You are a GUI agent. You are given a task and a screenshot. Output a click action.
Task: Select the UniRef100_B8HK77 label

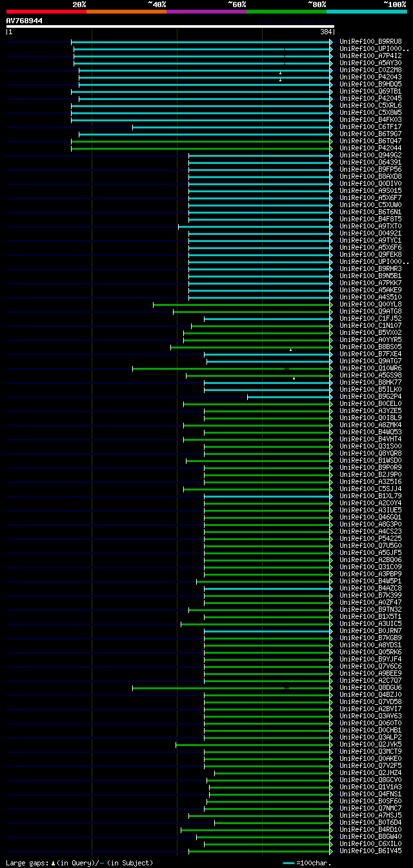(x=370, y=383)
